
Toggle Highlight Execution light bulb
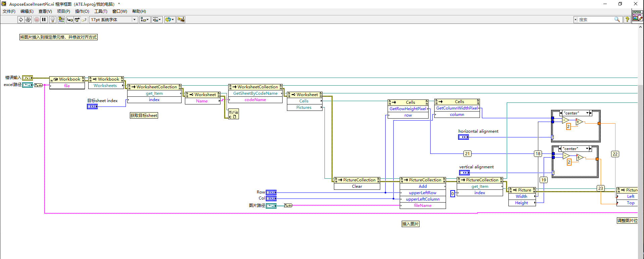click(x=52, y=19)
